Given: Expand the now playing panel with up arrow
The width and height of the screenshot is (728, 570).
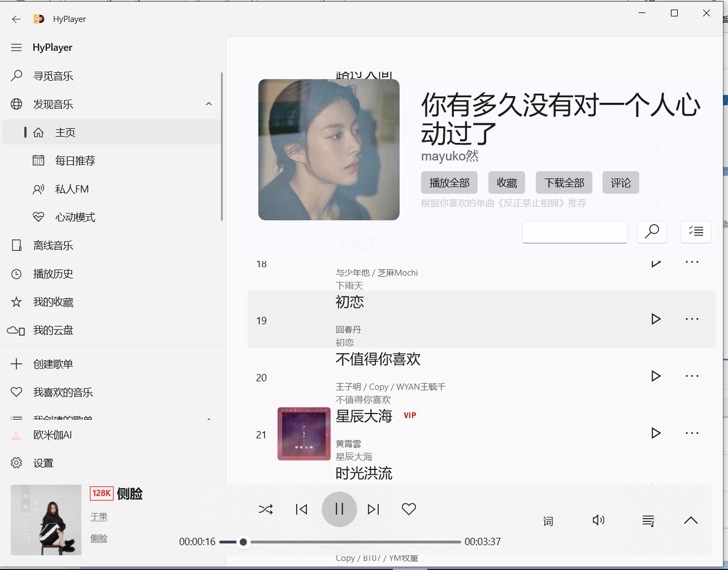Looking at the screenshot, I should pyautogui.click(x=691, y=520).
